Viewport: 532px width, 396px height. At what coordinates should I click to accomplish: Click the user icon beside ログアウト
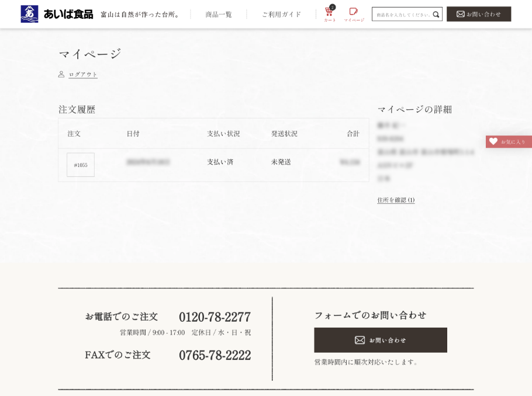click(61, 74)
